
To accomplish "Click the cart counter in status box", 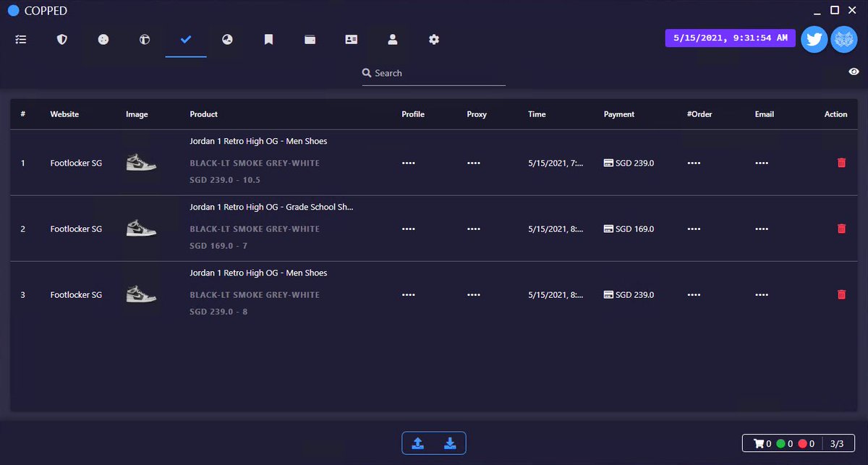I will pyautogui.click(x=762, y=443).
